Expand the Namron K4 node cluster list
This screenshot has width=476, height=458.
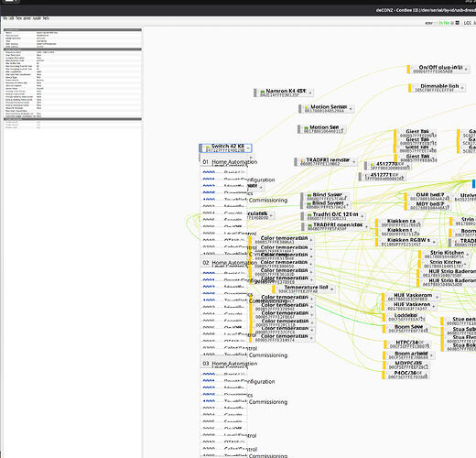[x=310, y=93]
